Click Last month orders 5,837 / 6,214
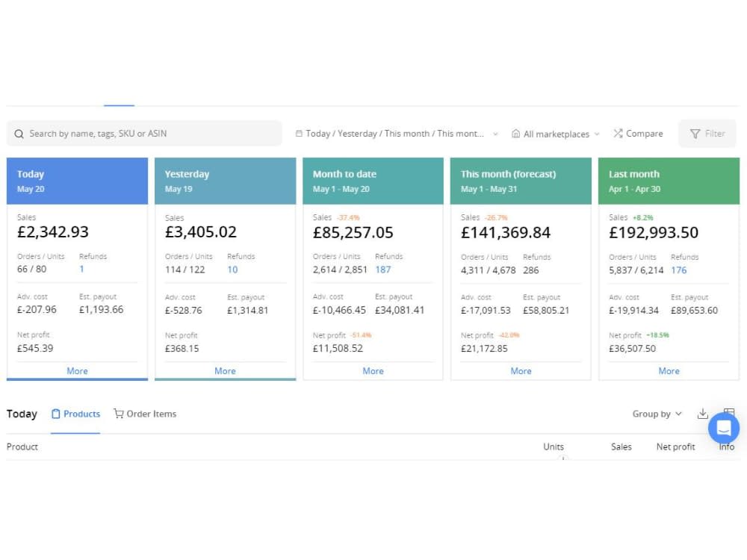 636,270
